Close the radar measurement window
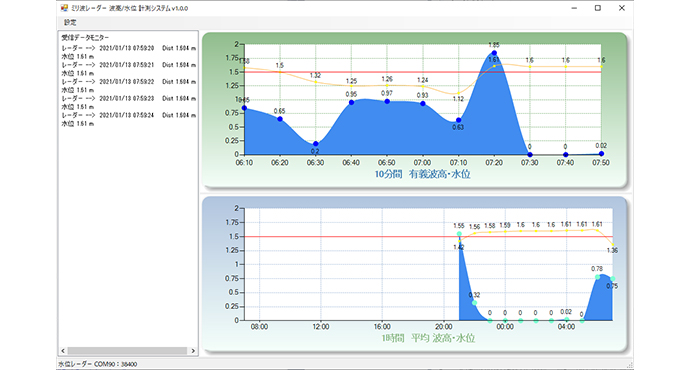The width and height of the screenshot is (690, 370). (x=621, y=8)
